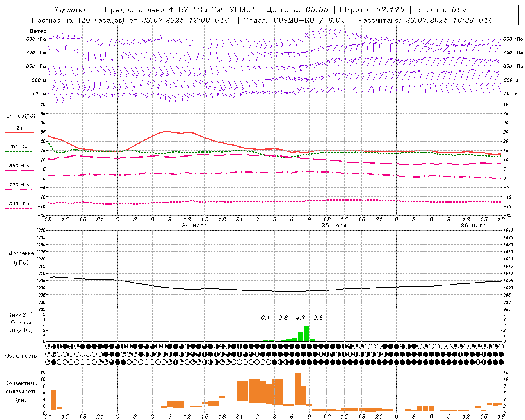
Task: Click the 0.1 precipitation total value
Action: 266,318
